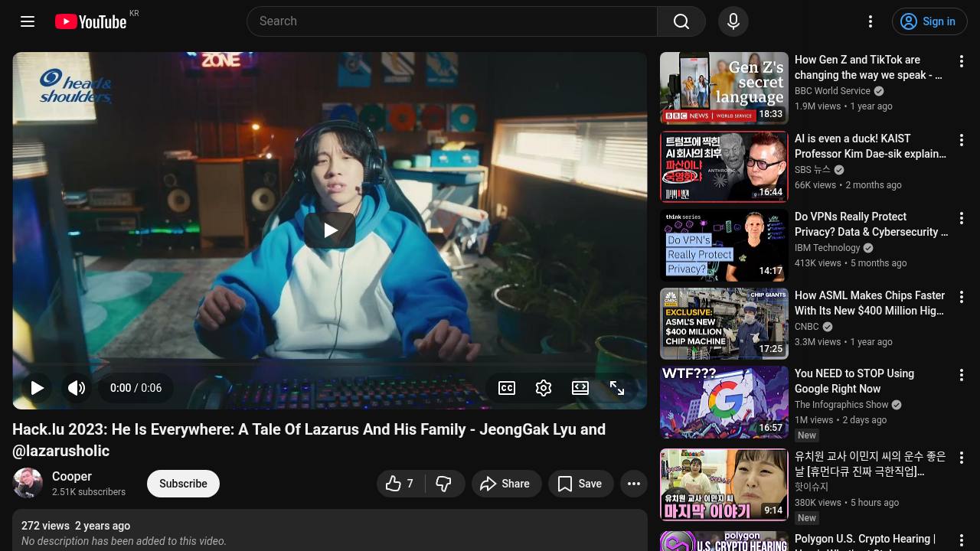The width and height of the screenshot is (980, 551).
Task: Visit SBS 뉴스 channel
Action: (812, 170)
